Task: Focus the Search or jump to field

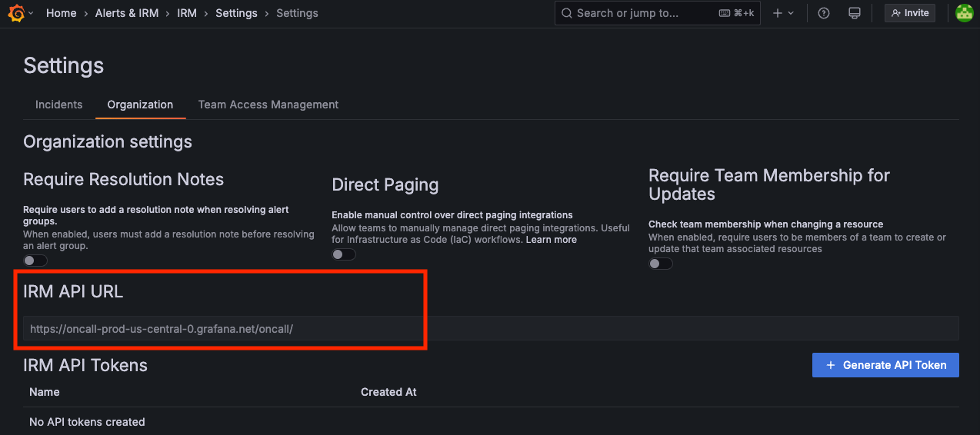Action: (658, 13)
